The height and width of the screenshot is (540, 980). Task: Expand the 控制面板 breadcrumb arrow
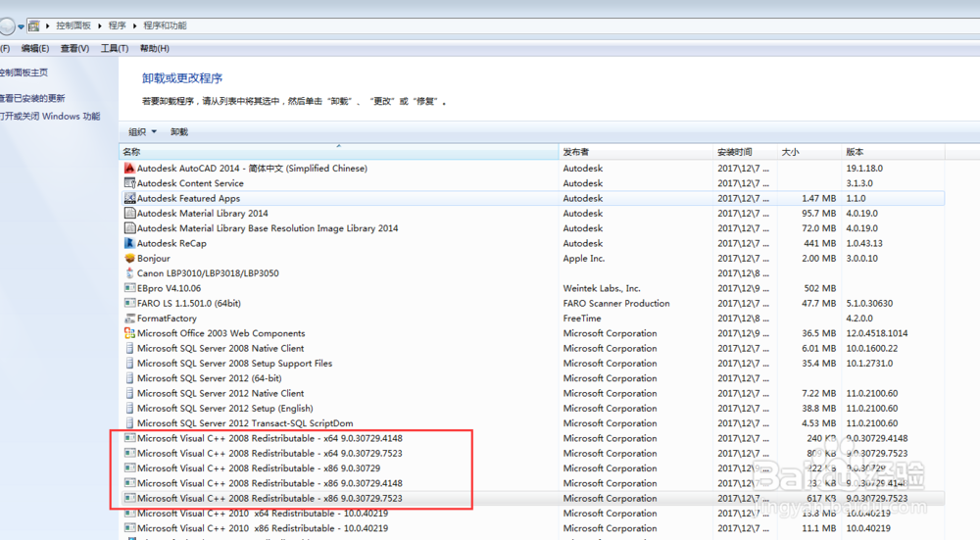(x=99, y=25)
